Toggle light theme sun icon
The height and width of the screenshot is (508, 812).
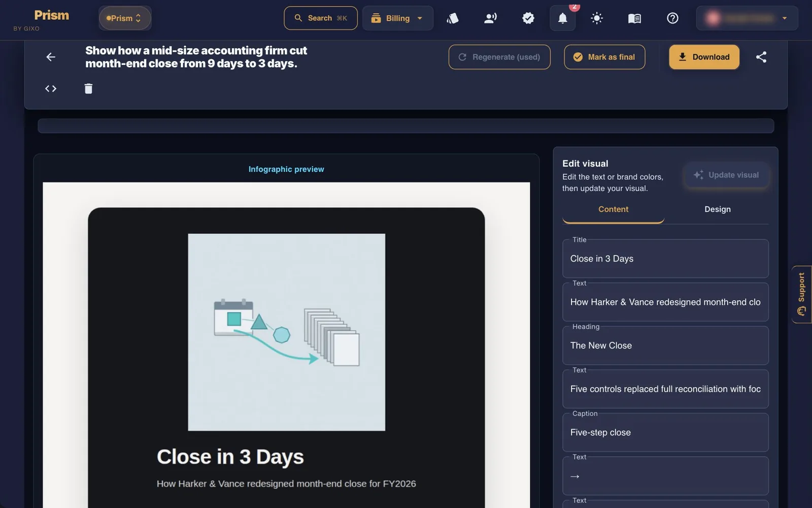(597, 18)
